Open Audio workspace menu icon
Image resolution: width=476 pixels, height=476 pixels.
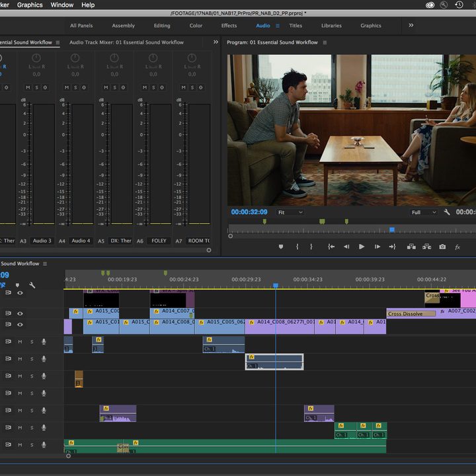pyautogui.click(x=278, y=26)
